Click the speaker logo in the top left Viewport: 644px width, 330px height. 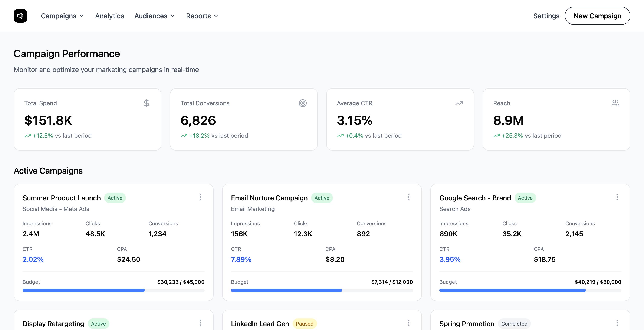coord(20,16)
